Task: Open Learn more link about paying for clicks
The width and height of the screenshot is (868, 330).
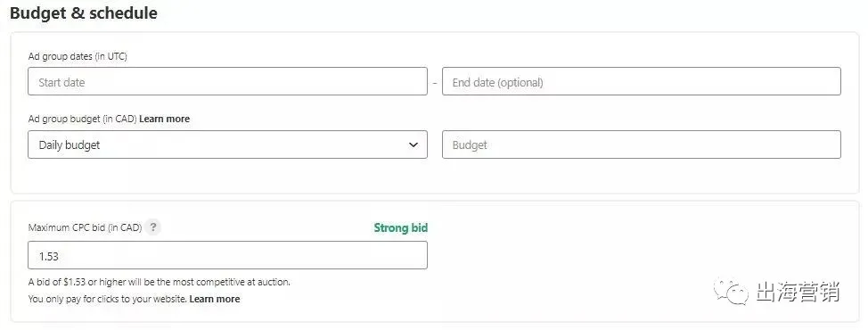Action: [x=215, y=299]
